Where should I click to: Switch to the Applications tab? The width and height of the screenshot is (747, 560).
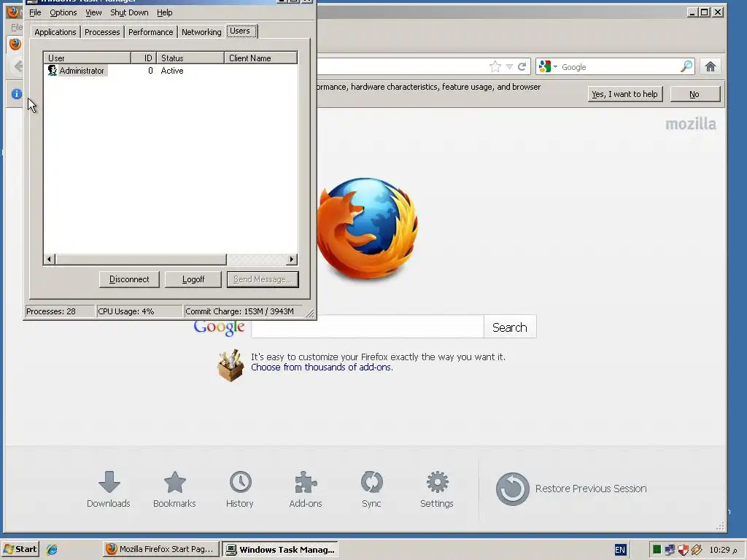[55, 32]
